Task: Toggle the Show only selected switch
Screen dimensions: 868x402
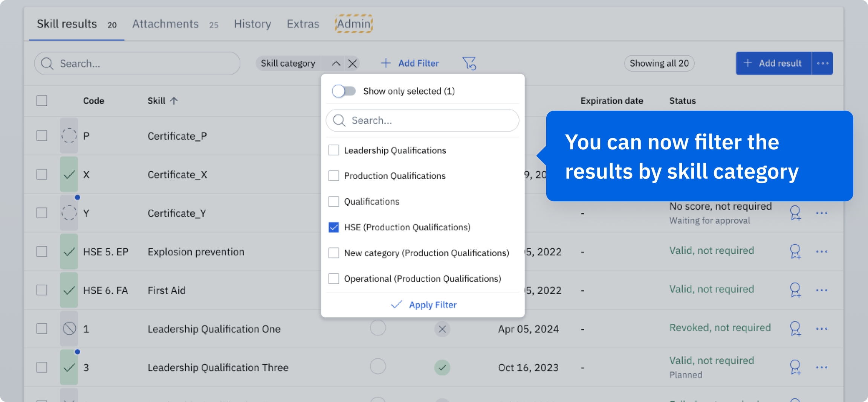Action: (344, 91)
